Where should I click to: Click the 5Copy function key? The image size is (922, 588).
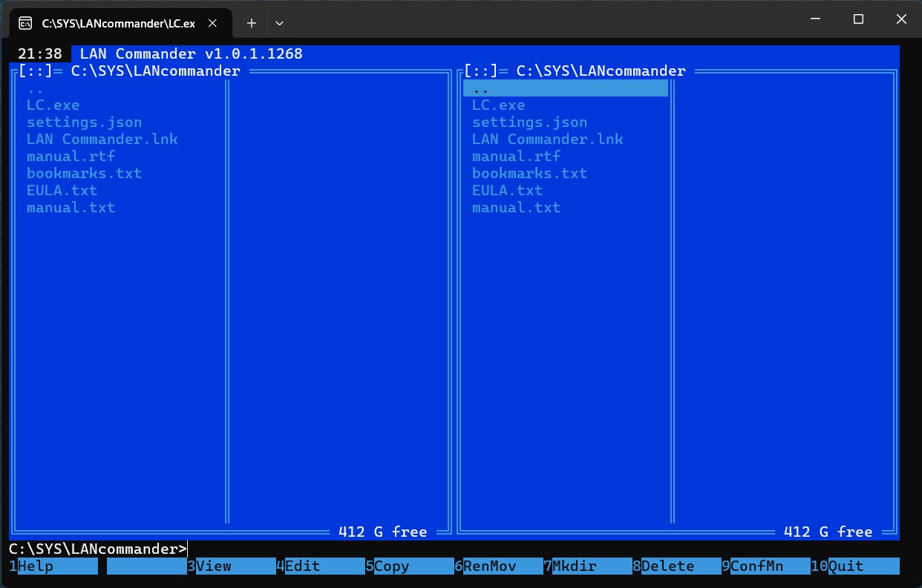point(410,566)
